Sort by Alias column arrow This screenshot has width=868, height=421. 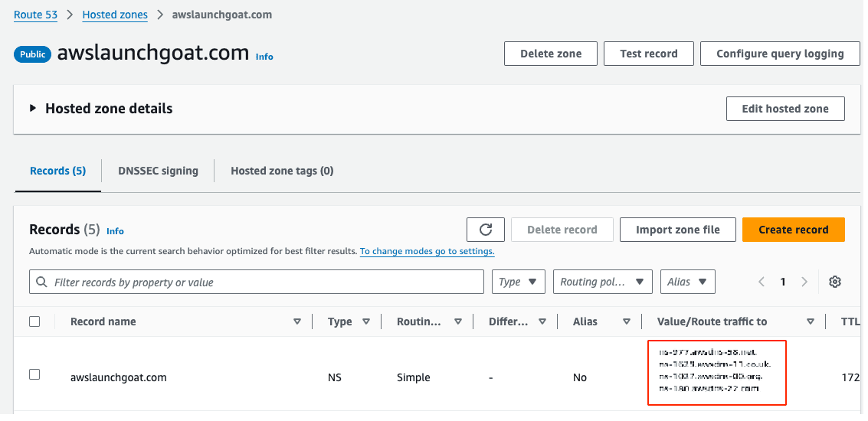627,321
